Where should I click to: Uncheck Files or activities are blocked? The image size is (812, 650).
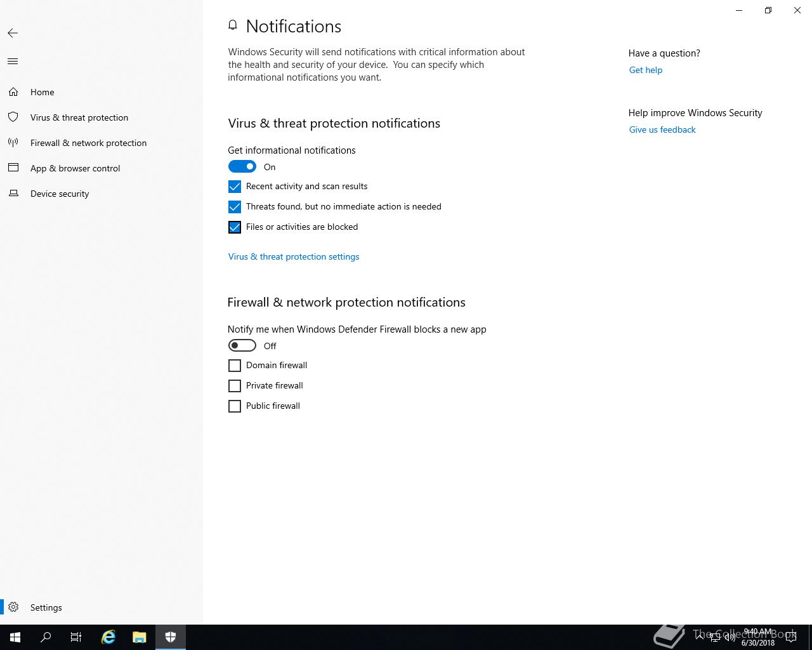pyautogui.click(x=235, y=227)
